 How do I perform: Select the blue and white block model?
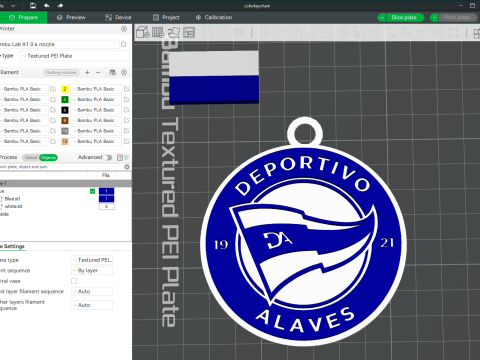[x=214, y=77]
